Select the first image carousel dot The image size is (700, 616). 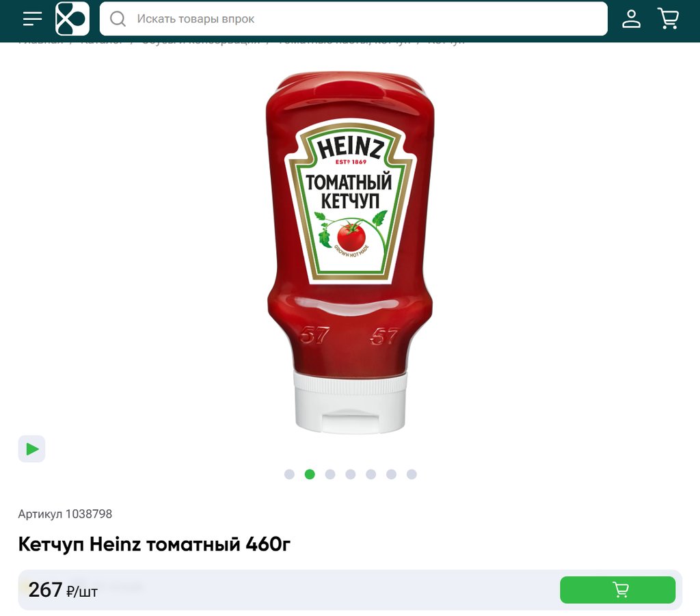click(289, 474)
